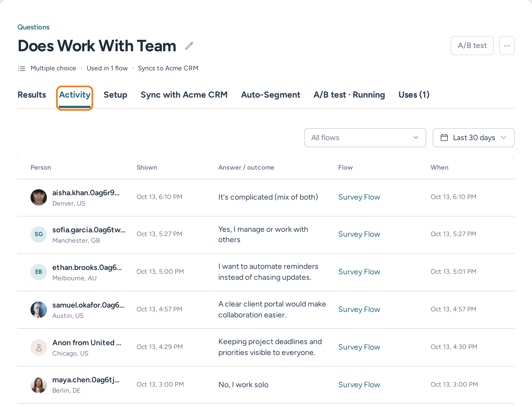
Task: Click the A/B test button
Action: 472,46
